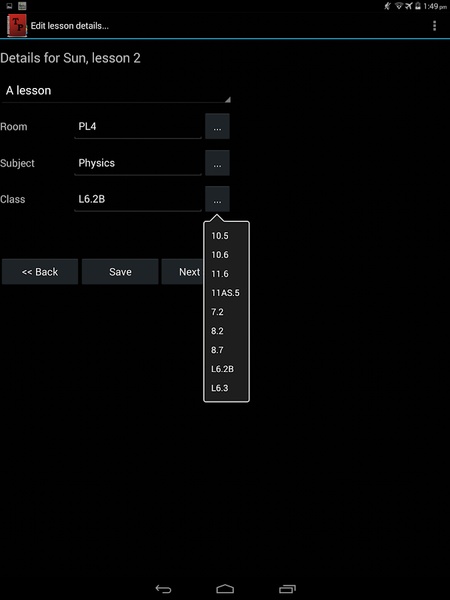Screen dimensions: 450x600
Task: Tap the airplane mode status icon
Action: tap(409, 6)
